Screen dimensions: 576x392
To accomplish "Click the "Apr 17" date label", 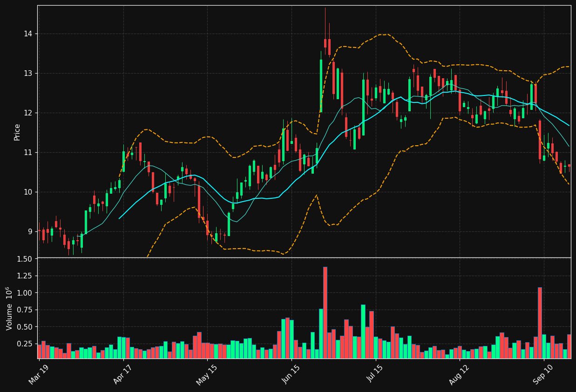I will (123, 374).
